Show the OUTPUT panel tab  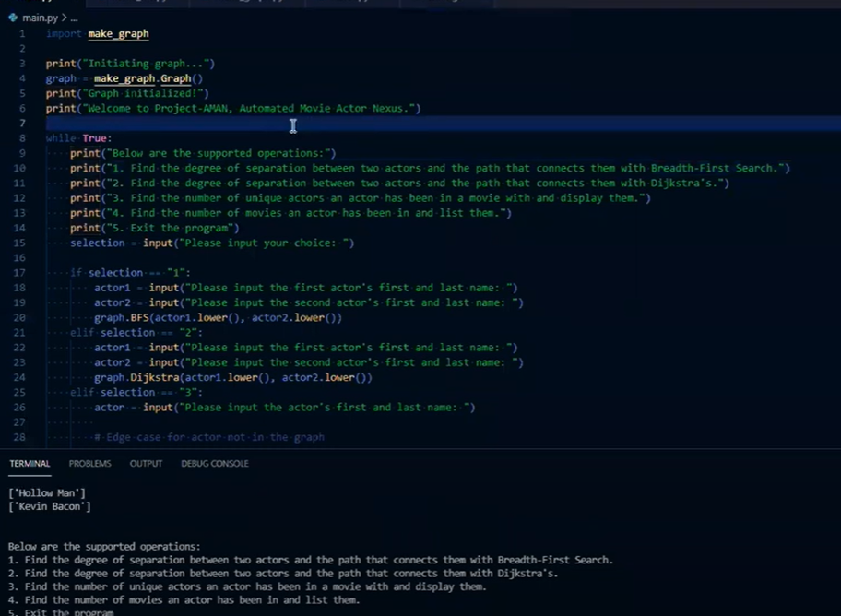point(146,464)
